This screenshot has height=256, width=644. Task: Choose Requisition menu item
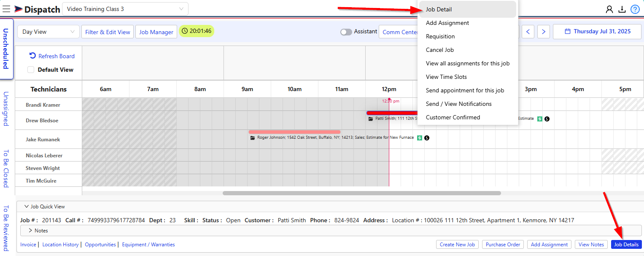(x=468, y=36)
